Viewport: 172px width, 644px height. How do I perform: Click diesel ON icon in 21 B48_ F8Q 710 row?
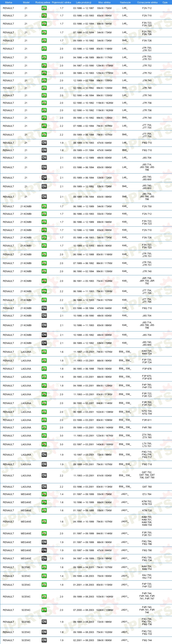click(44, 150)
